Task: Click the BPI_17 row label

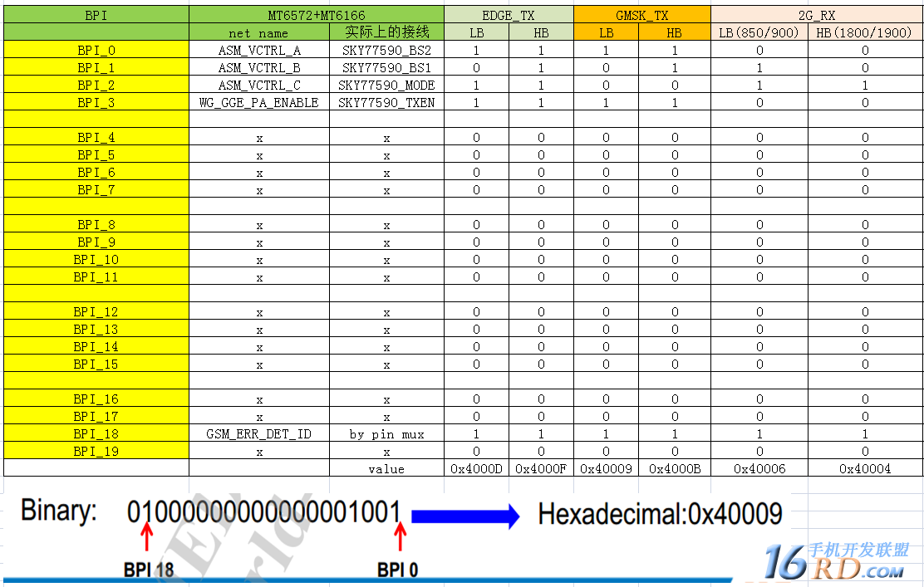Action: (x=96, y=416)
